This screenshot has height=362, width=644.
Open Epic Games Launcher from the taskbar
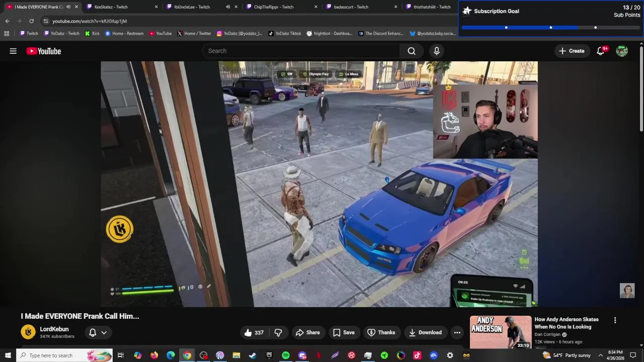[269, 355]
